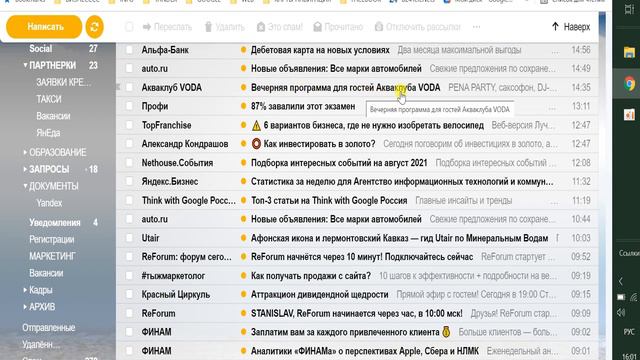Viewport: 640px width, 360px height.
Task: Check the Акваклуб VODA email checkbox
Action: 129,87
